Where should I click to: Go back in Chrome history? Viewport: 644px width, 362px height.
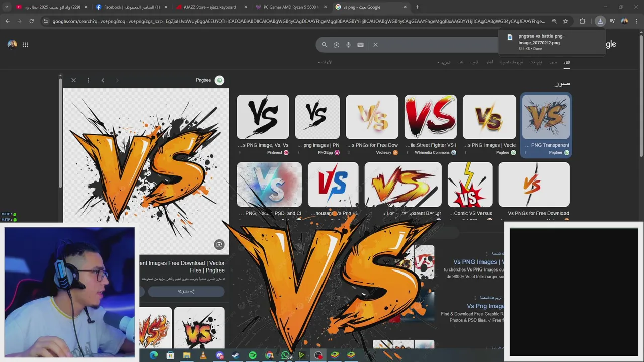click(7, 21)
